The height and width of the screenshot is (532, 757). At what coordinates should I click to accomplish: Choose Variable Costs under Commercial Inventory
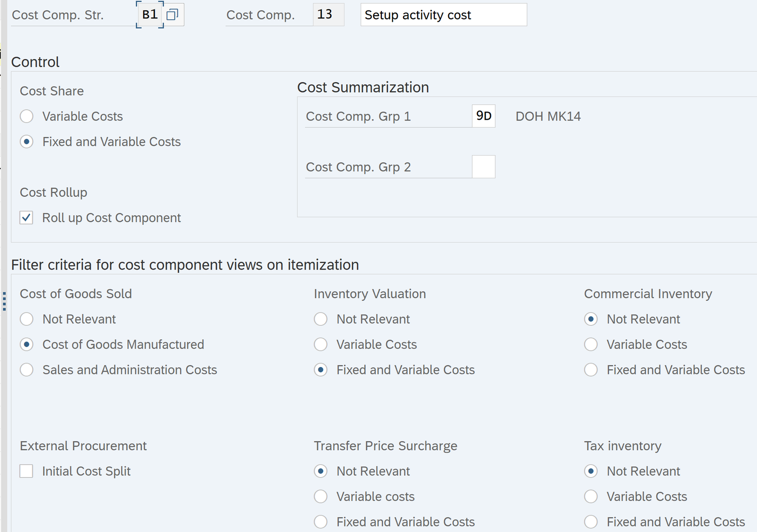click(x=591, y=345)
